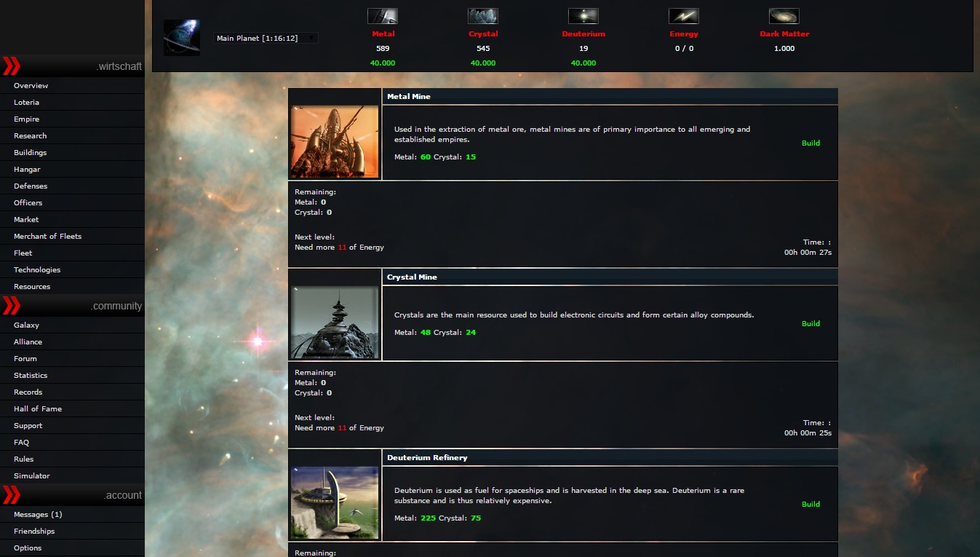
Task: Click the Crystal Mine building image
Action: coord(335,323)
